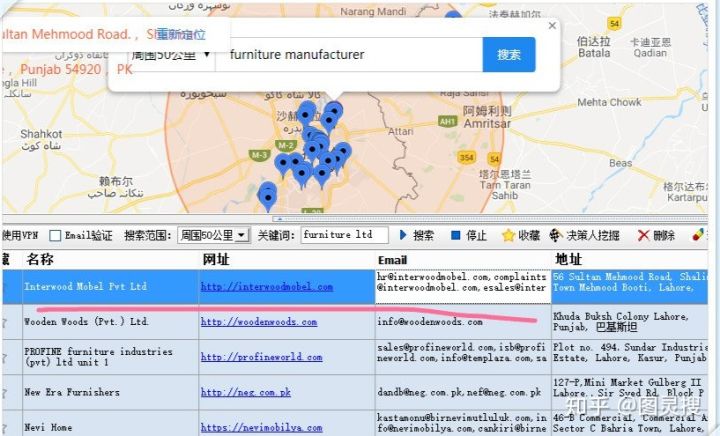The height and width of the screenshot is (436, 720).
Task: Click the Khuda Buksh Colony Lahore address cell
Action: 630,322
